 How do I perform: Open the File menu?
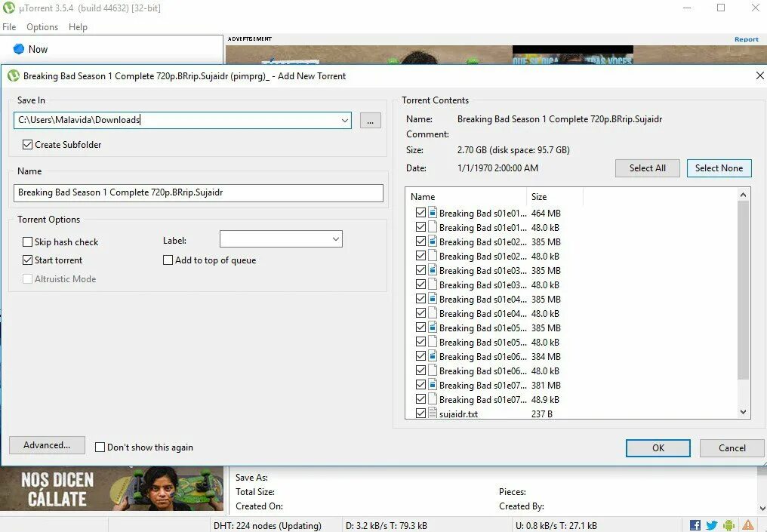(x=9, y=27)
